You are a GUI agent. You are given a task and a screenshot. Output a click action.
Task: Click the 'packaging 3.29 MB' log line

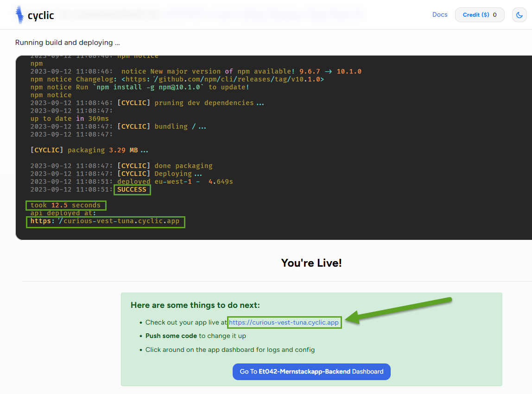pos(89,150)
